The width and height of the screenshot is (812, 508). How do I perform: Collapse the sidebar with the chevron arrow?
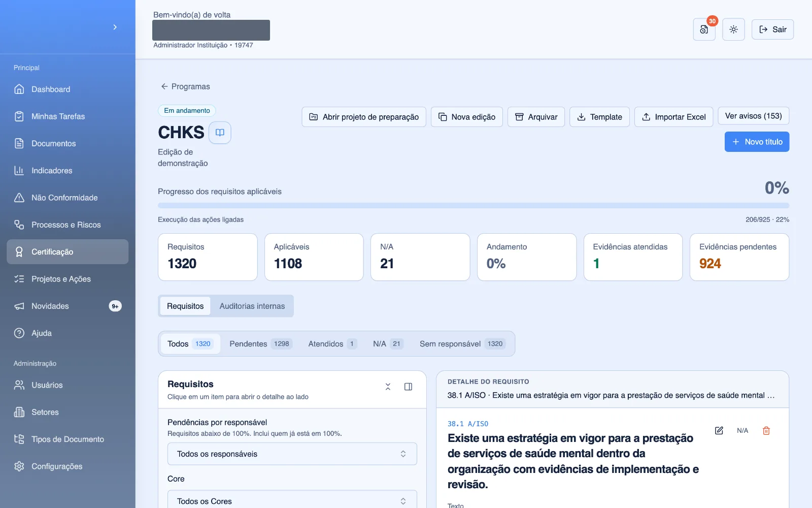coord(115,27)
